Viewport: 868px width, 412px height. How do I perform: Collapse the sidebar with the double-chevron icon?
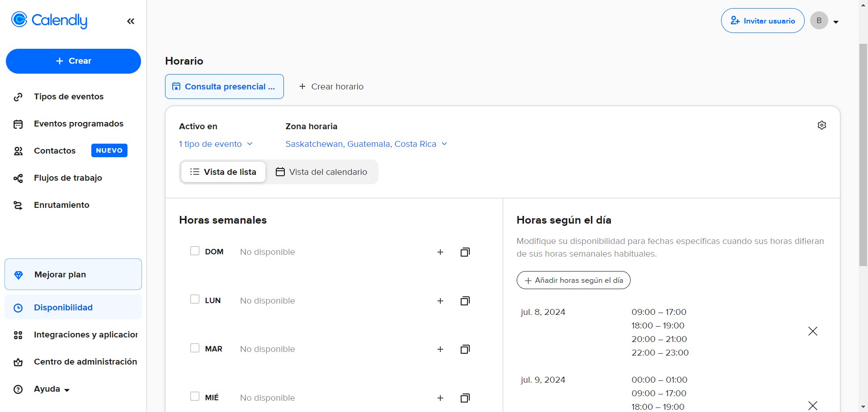[131, 21]
